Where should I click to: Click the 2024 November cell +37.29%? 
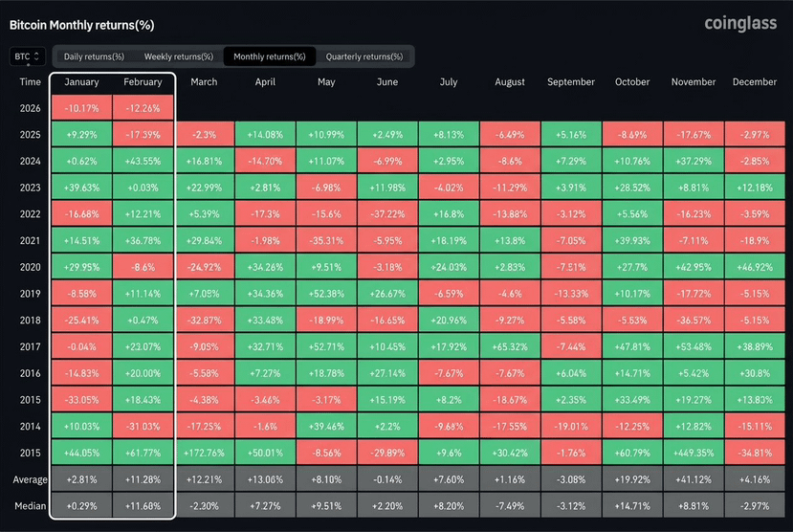coord(694,162)
